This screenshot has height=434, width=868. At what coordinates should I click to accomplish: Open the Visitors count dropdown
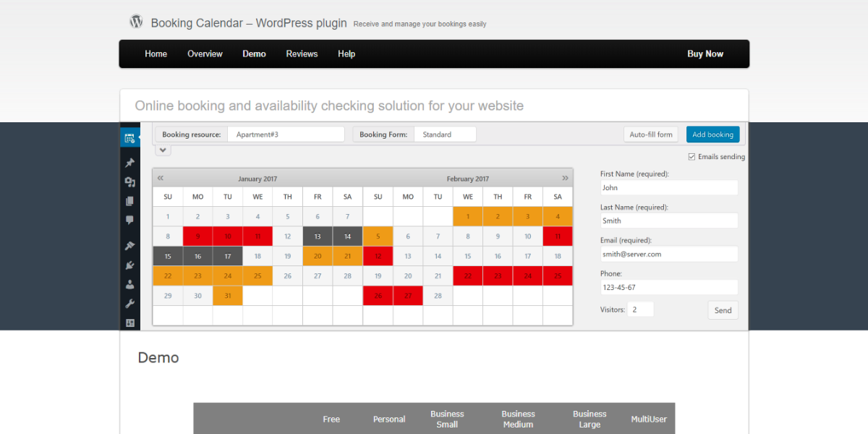[x=640, y=310]
